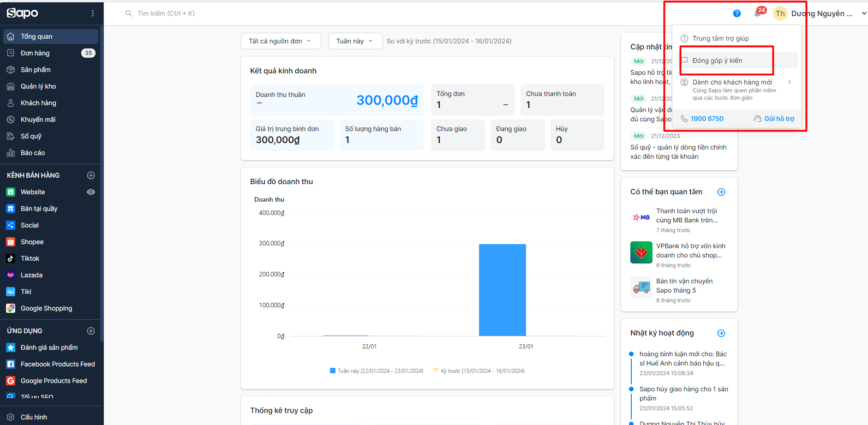Open Có thể bạn quan tâm arrow
This screenshot has width=868, height=425.
coord(721,192)
